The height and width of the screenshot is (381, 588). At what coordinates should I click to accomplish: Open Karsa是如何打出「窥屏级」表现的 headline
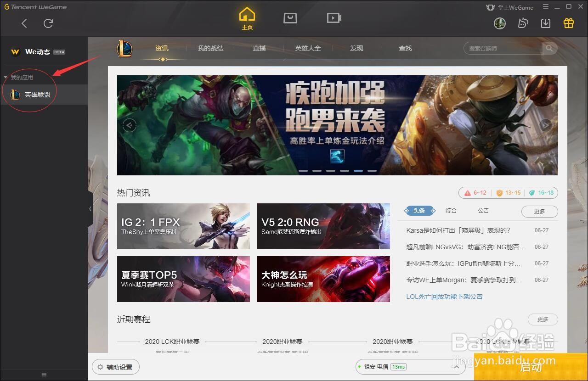click(x=458, y=230)
